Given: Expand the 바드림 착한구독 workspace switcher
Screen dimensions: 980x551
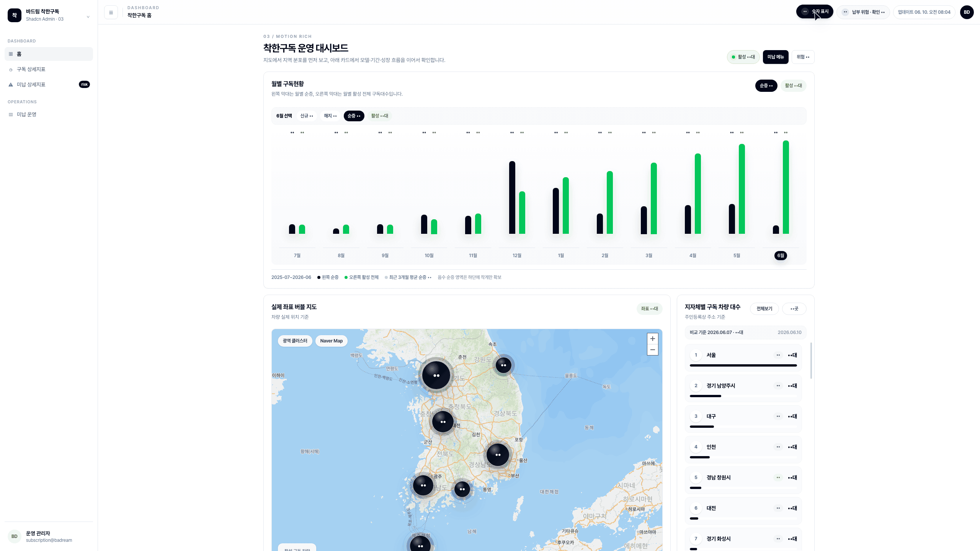Looking at the screenshot, I should 49,15.
